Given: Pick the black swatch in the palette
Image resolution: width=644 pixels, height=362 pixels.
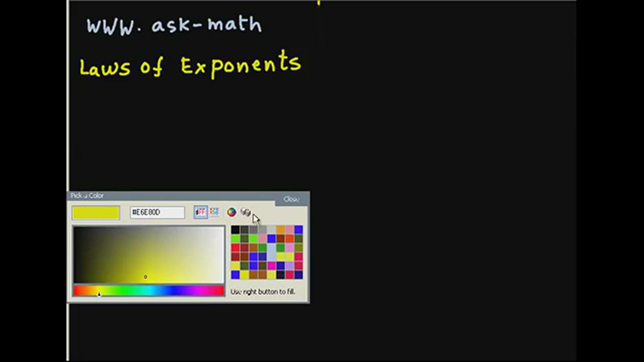Looking at the screenshot, I should 235,230.
